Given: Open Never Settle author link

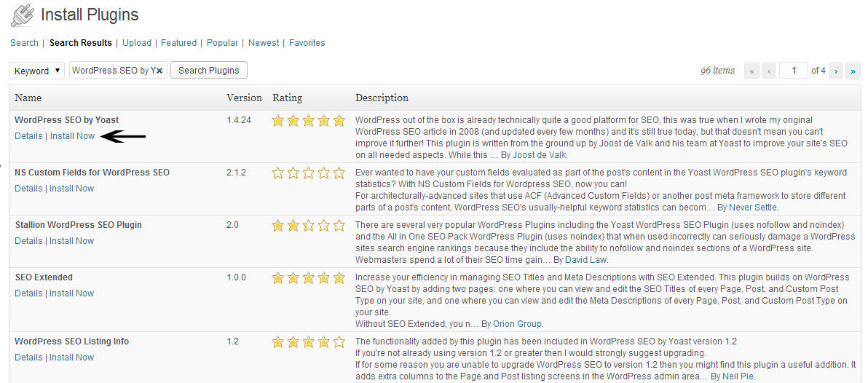Looking at the screenshot, I should [753, 208].
